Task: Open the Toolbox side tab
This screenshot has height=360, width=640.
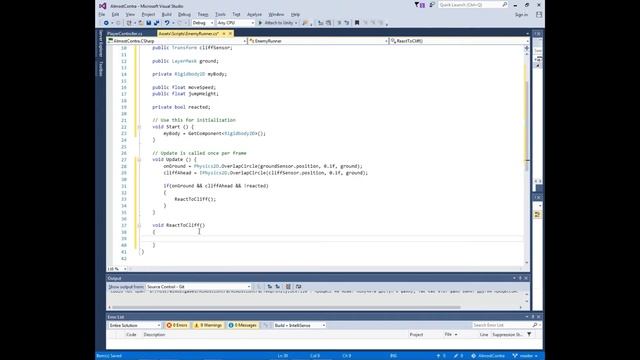Action: [100, 69]
